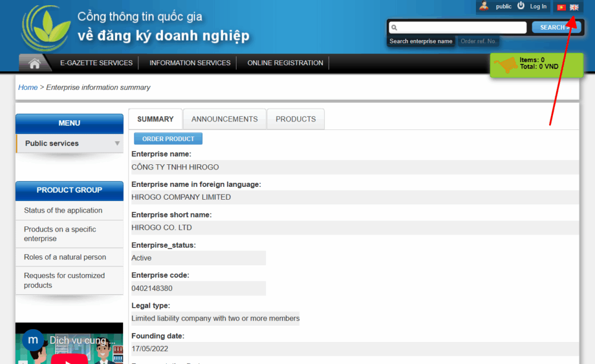Switch to the SUMMARY tab

point(156,119)
